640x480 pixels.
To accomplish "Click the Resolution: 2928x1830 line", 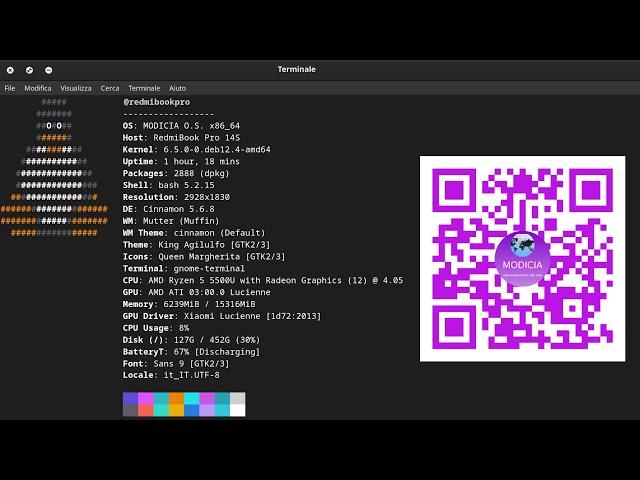I will 176,197.
